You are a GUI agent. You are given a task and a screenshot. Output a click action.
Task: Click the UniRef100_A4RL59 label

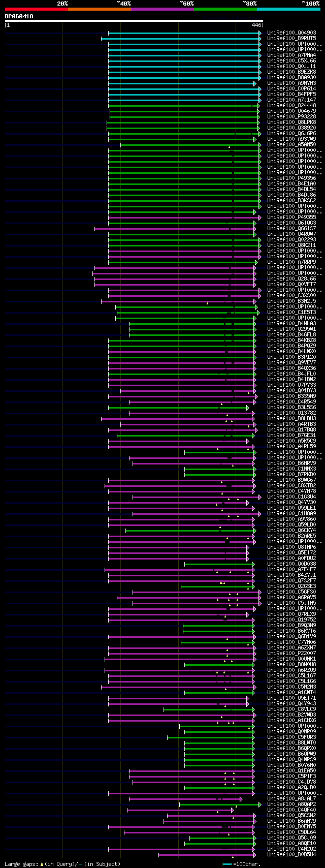click(291, 447)
